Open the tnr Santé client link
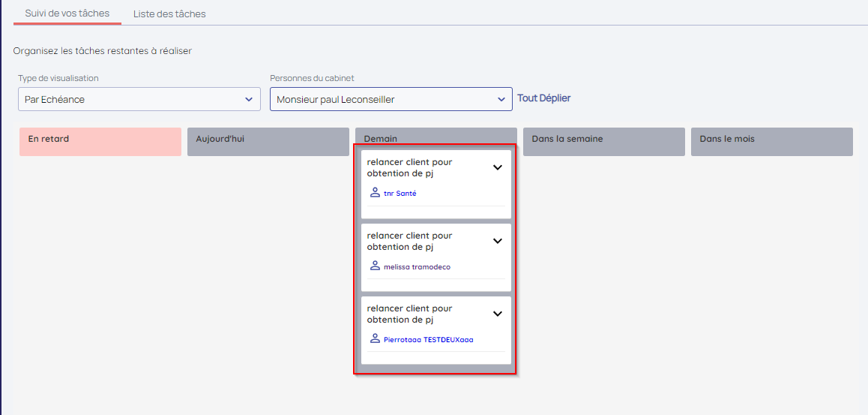This screenshot has height=415, width=868. [x=400, y=194]
